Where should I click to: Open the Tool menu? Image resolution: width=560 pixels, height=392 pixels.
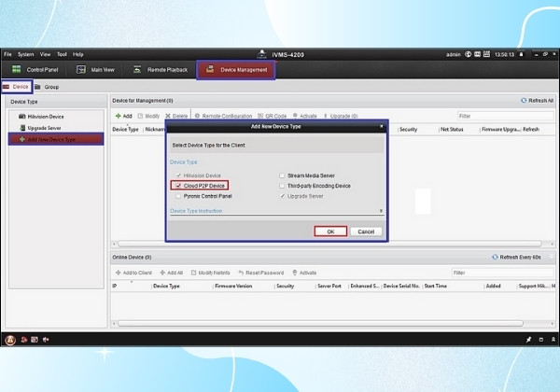click(x=62, y=54)
